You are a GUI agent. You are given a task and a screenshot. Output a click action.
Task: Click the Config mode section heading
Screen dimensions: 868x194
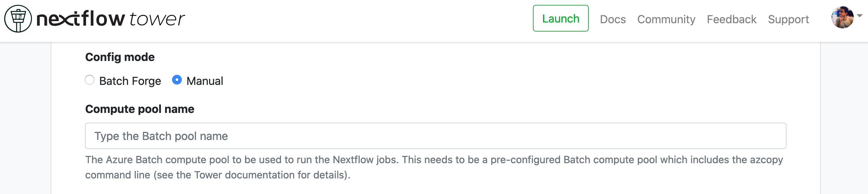tap(120, 57)
